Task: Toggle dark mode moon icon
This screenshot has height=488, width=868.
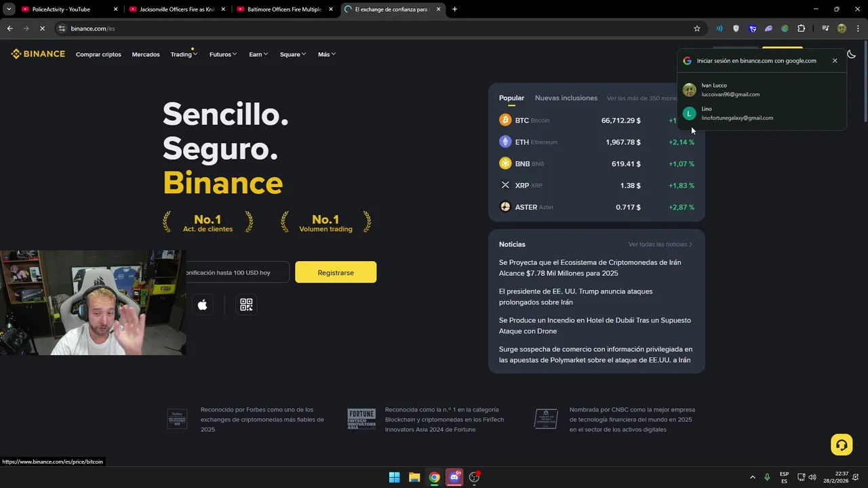Action: 851,54
